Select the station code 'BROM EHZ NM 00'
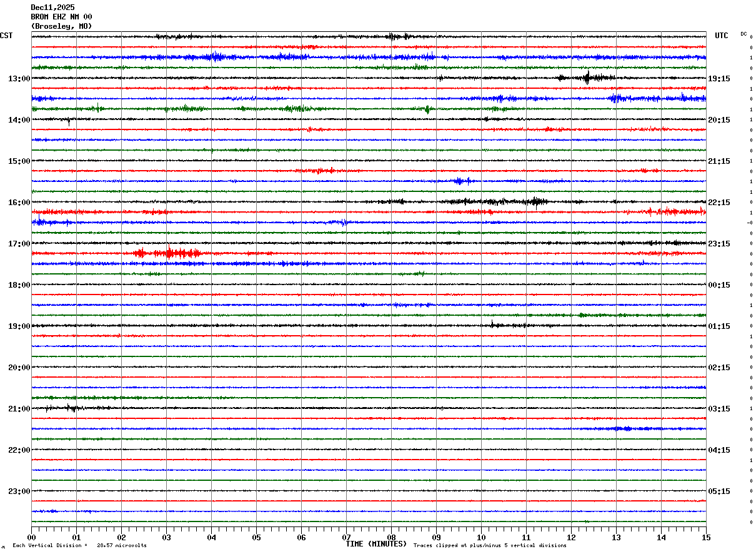Screen dimensions: 756x554 click(61, 17)
